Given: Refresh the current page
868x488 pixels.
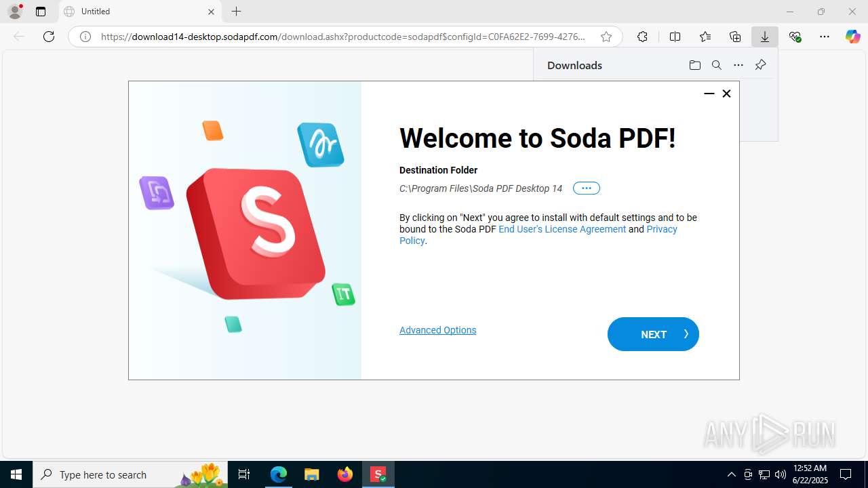Looking at the screenshot, I should click(49, 37).
